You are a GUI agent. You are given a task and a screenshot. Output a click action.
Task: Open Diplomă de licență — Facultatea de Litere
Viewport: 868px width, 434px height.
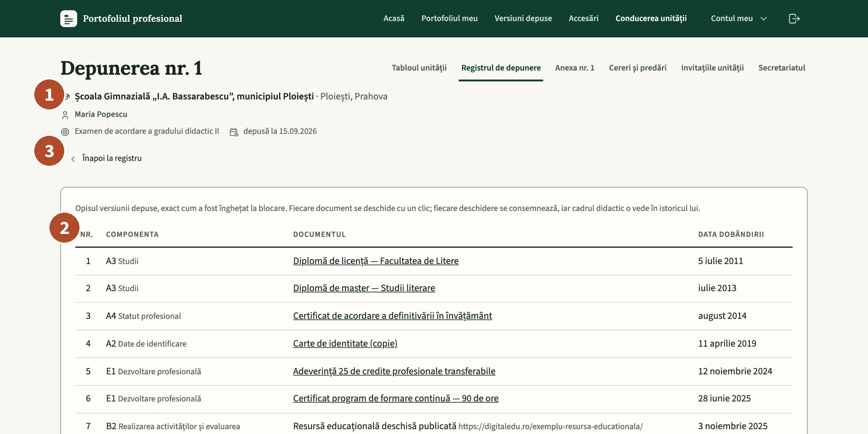click(376, 261)
